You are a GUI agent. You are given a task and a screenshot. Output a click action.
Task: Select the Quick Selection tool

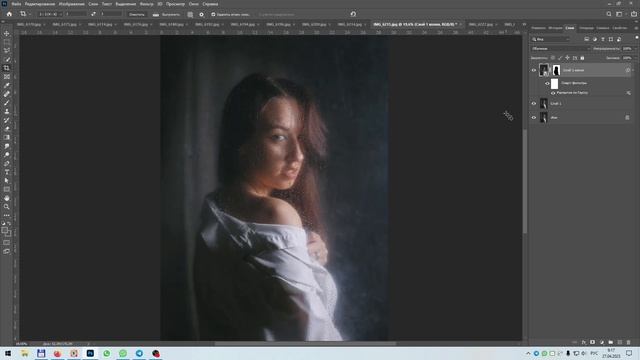[7, 60]
